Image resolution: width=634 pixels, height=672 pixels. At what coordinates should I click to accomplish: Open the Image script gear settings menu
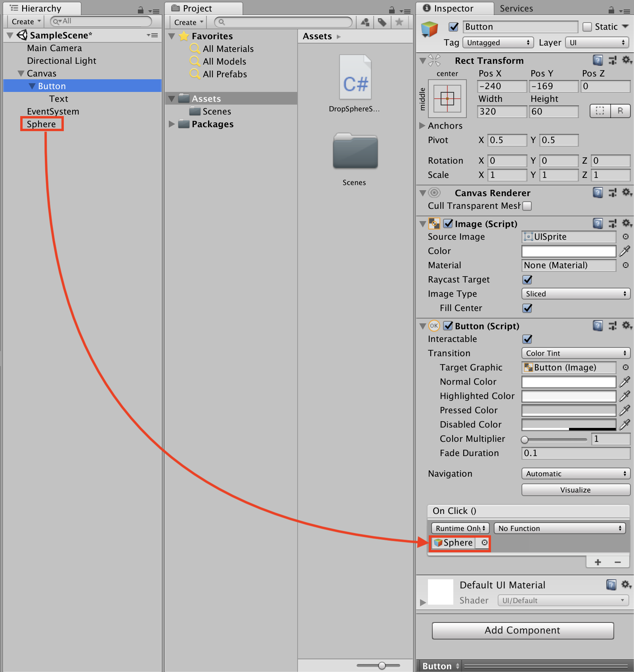(x=626, y=223)
